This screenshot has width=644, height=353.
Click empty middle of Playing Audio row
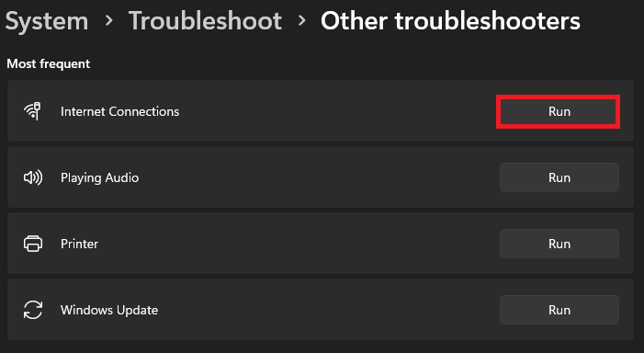(x=321, y=177)
